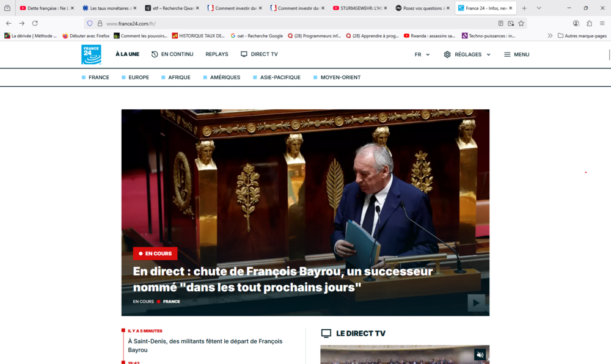611x364 pixels.
Task: Open the REPLAYS menu item
Action: [x=216, y=54]
